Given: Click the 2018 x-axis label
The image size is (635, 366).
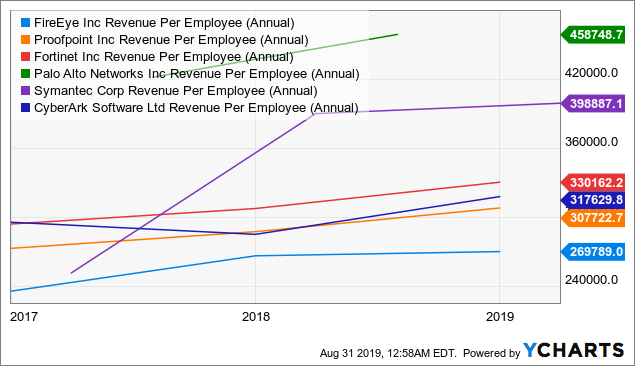Looking at the screenshot, I should (256, 317).
